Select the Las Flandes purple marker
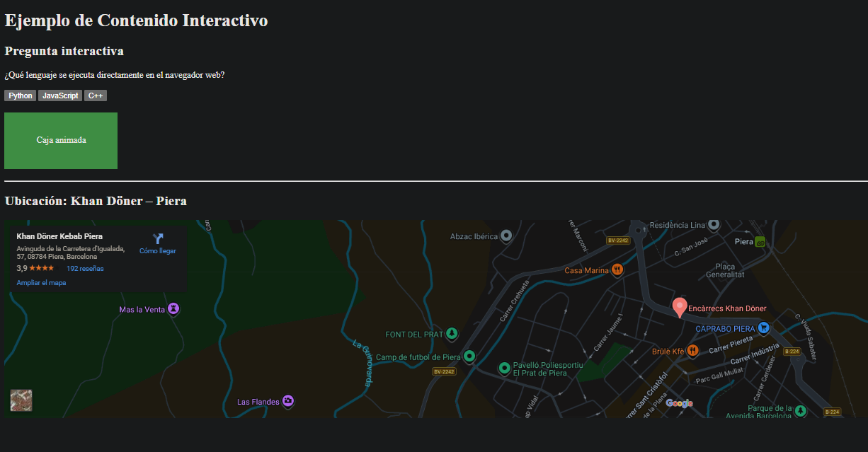 (287, 401)
